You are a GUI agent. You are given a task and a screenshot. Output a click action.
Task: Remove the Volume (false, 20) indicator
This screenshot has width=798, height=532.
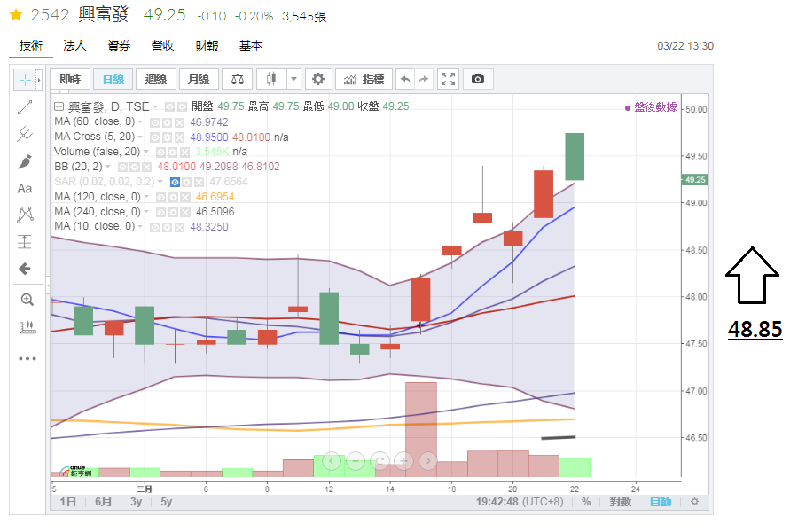[x=185, y=153]
